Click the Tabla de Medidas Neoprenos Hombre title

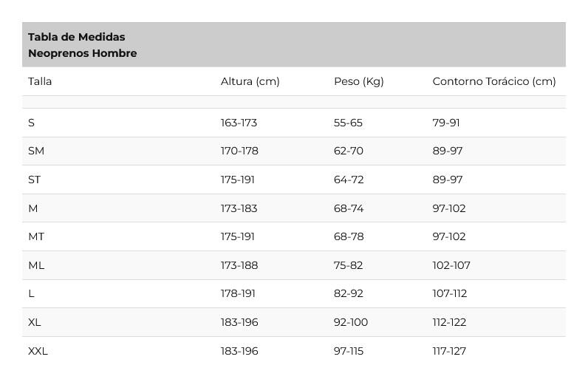point(83,45)
